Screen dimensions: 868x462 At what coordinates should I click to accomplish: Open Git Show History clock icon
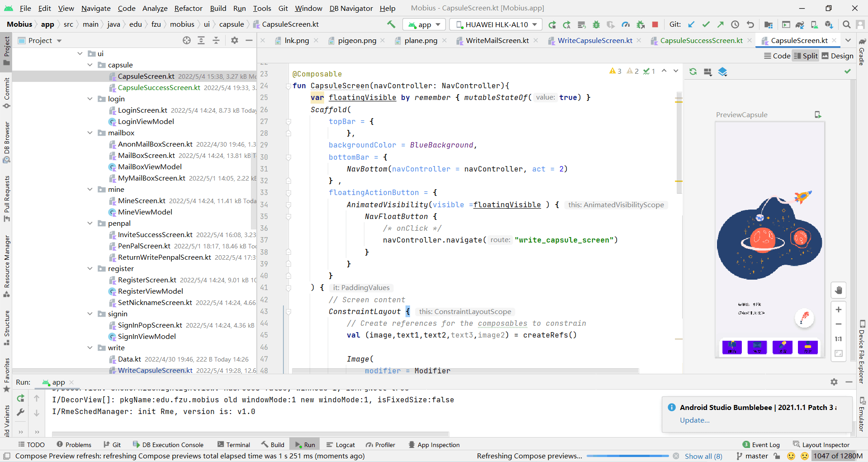tap(735, 24)
